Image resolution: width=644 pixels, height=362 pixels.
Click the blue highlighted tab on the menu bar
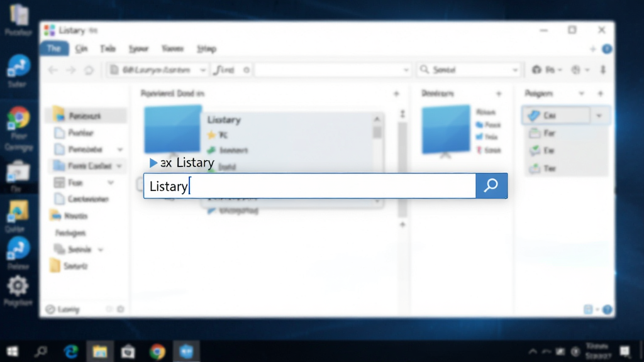point(54,48)
